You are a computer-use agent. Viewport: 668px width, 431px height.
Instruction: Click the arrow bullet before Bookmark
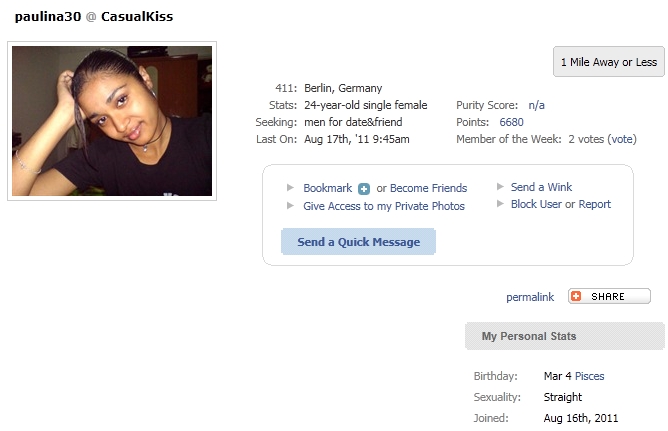290,187
